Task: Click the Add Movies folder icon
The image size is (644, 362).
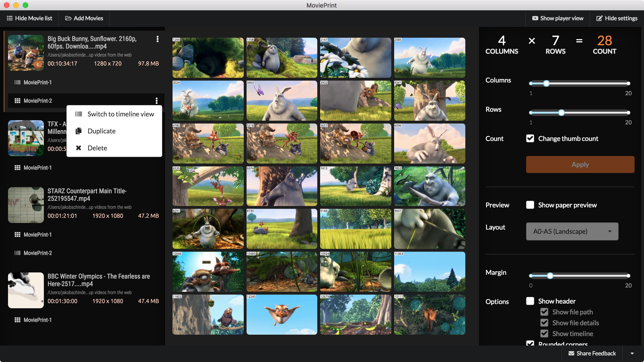Action: (68, 18)
